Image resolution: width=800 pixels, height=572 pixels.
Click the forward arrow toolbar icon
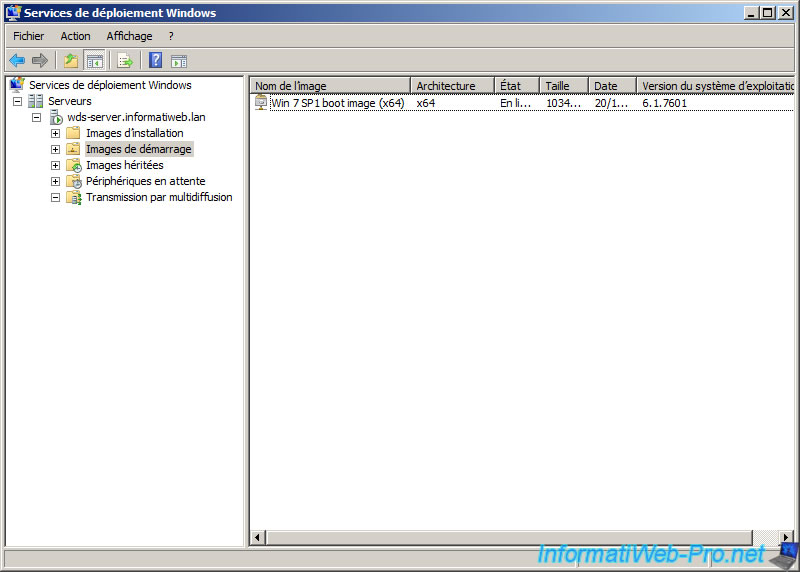40,61
